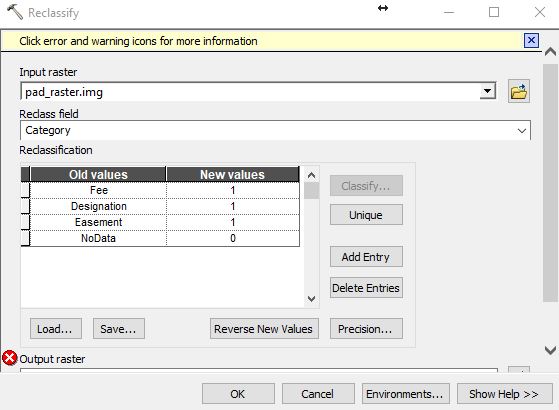Click the Reclassify hammer icon in title bar
This screenshot has height=410, width=559.
(15, 12)
